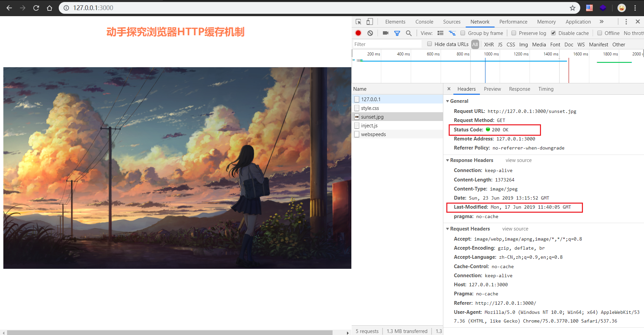644x335 pixels.
Task: Go back with the browser back arrow
Action: point(9,8)
